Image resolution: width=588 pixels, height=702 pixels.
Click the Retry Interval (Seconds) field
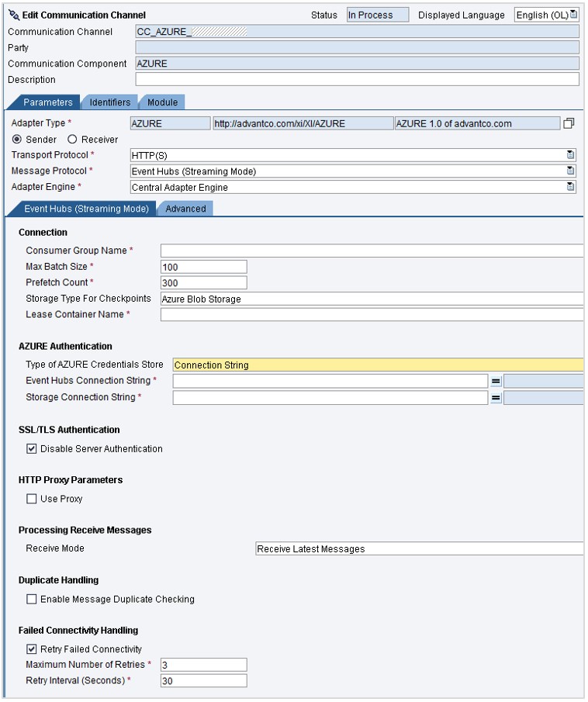coord(204,680)
